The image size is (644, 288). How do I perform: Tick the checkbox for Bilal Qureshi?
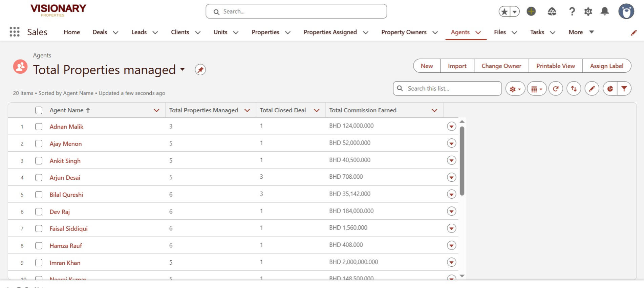pyautogui.click(x=39, y=195)
